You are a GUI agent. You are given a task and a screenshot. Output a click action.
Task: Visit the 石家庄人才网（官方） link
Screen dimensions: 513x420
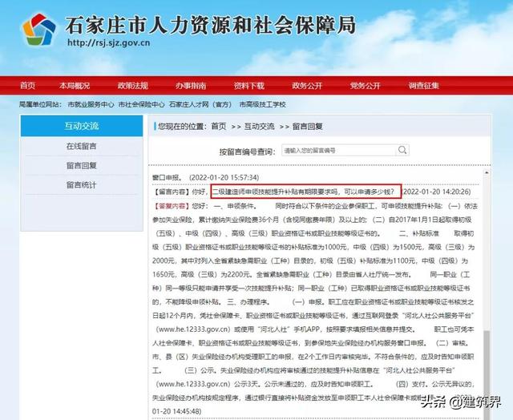tap(200, 104)
